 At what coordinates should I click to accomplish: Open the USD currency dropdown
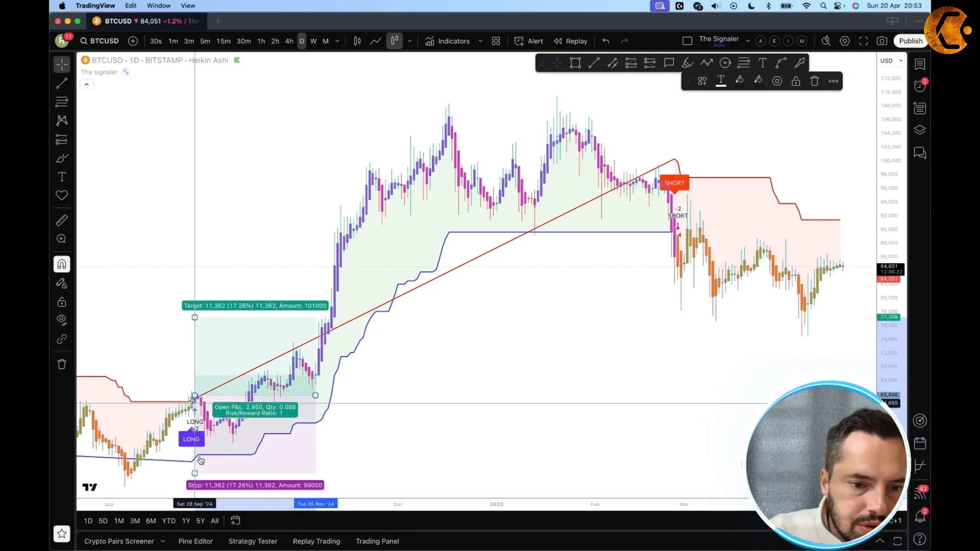coord(891,61)
